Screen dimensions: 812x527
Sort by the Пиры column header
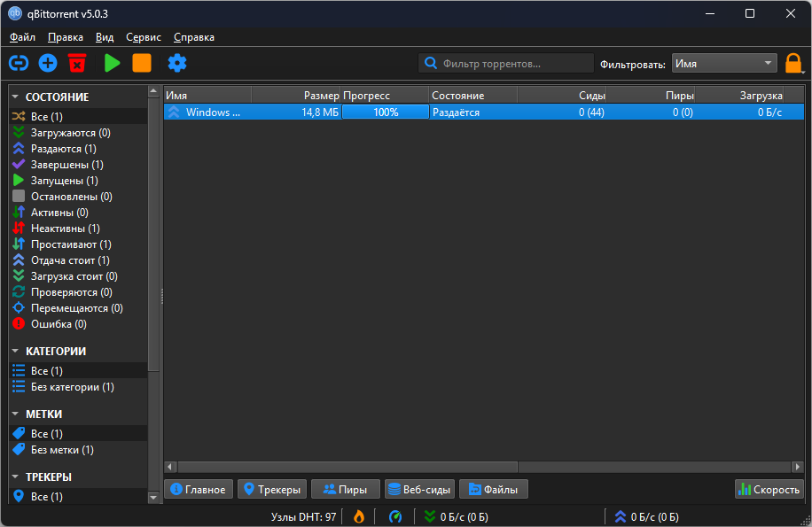(651, 95)
